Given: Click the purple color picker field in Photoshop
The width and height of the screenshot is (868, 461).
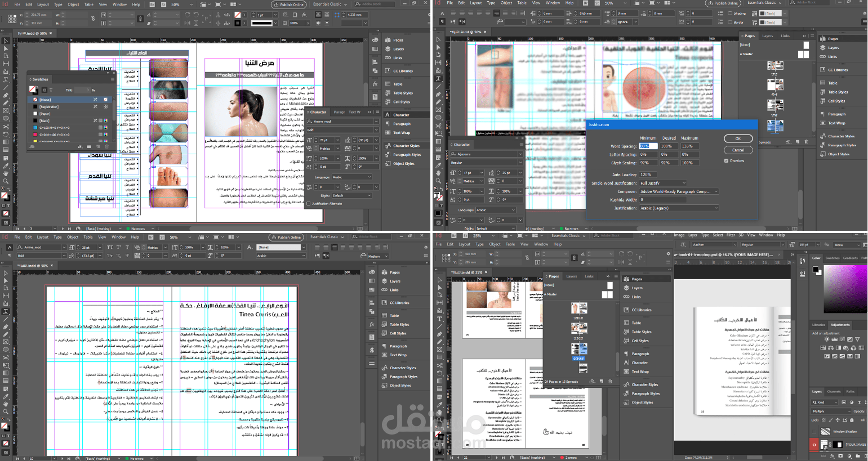Looking at the screenshot, I should click(x=846, y=288).
